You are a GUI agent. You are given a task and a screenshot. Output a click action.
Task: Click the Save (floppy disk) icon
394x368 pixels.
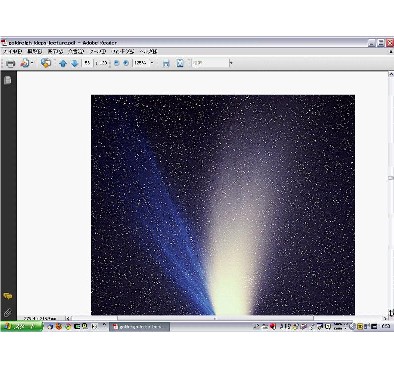[166, 63]
